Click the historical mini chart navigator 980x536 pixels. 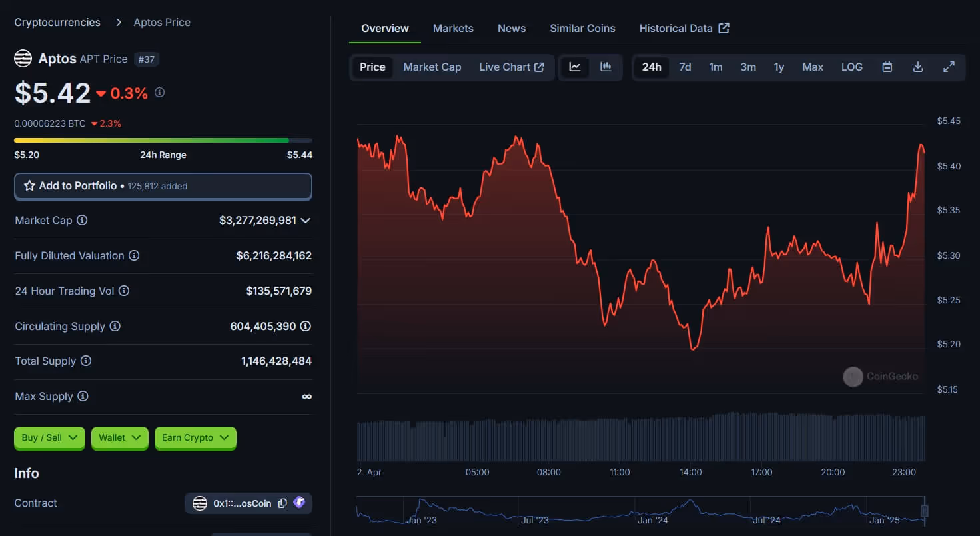click(x=640, y=511)
